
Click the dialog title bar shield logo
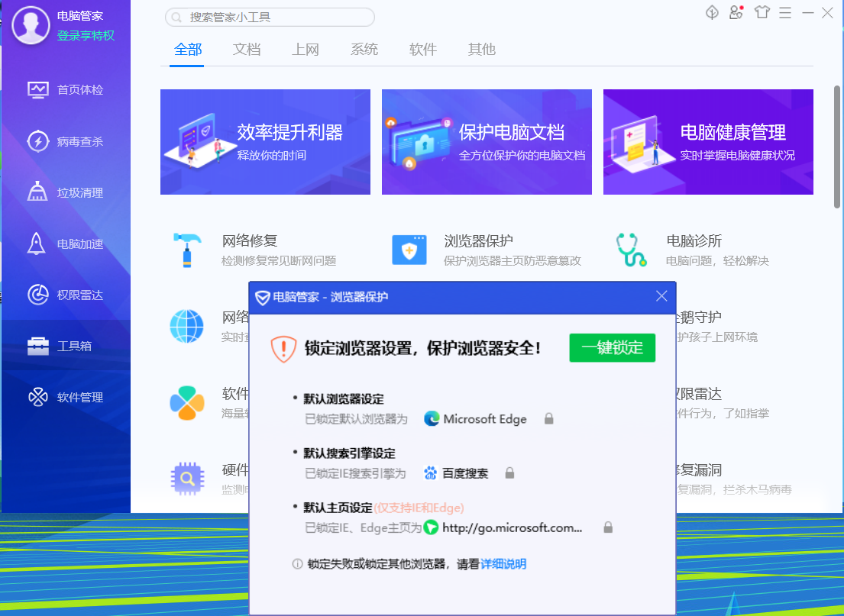262,298
